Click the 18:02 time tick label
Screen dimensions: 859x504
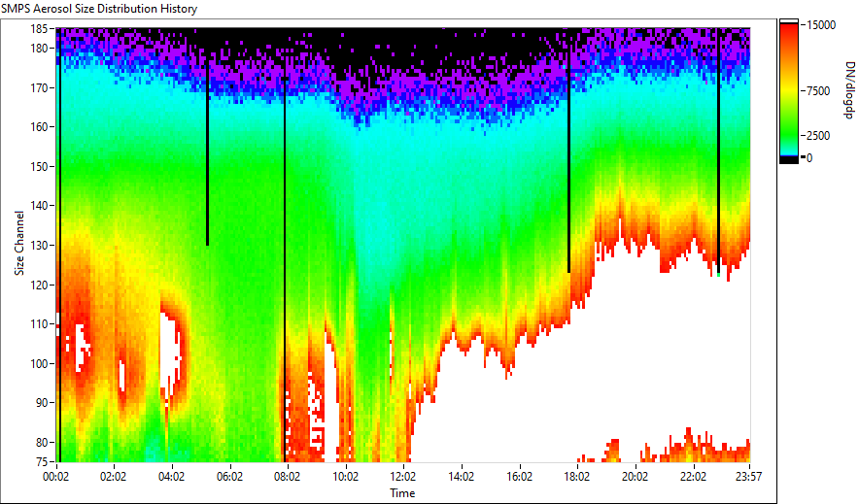pos(577,477)
